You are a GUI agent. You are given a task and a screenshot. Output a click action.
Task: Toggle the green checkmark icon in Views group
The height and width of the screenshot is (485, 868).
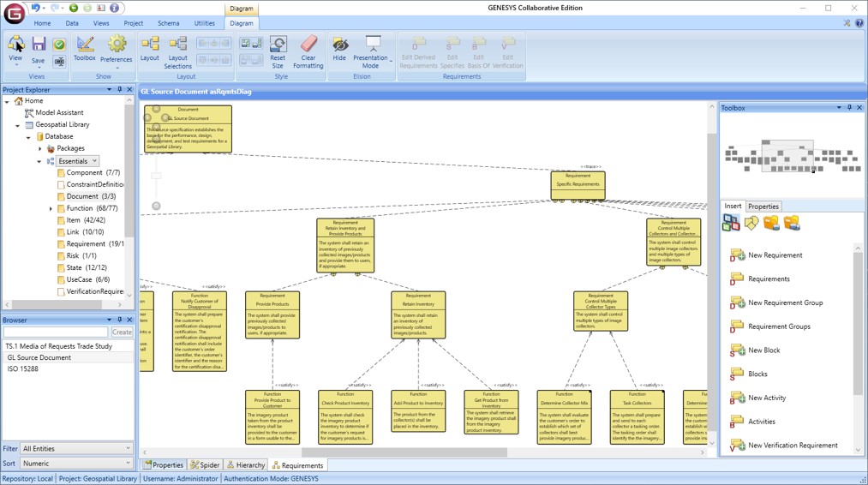click(59, 45)
